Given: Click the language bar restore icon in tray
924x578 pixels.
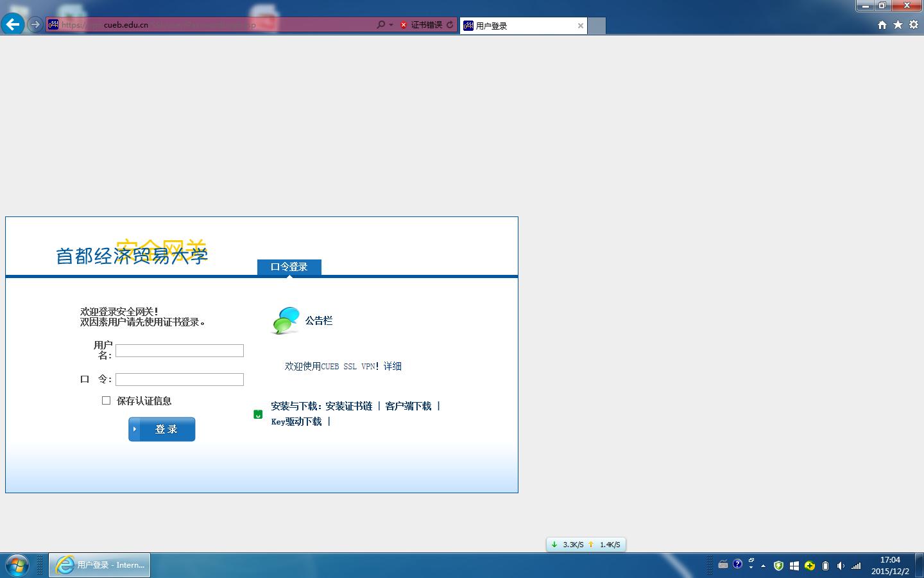Looking at the screenshot, I should point(751,561).
